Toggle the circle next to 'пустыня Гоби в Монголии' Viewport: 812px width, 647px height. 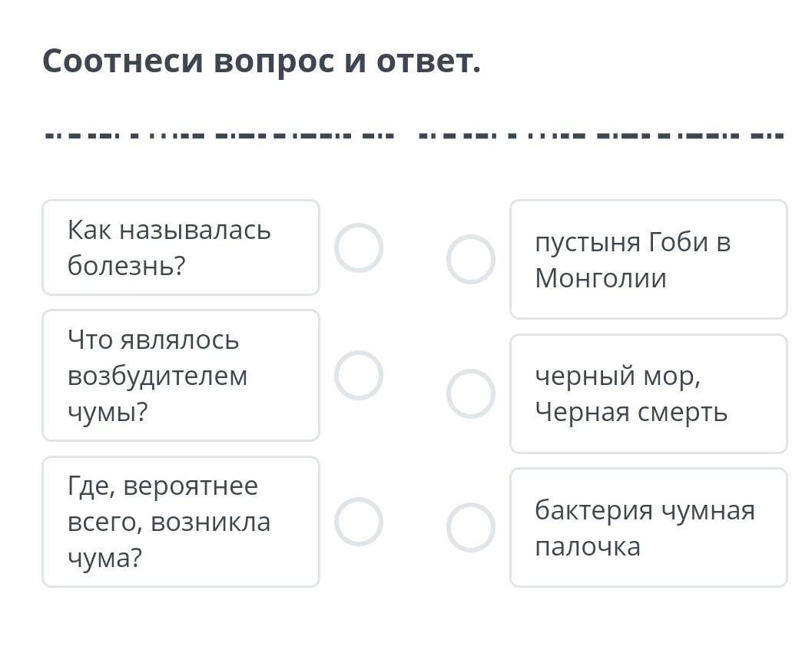pyautogui.click(x=470, y=259)
